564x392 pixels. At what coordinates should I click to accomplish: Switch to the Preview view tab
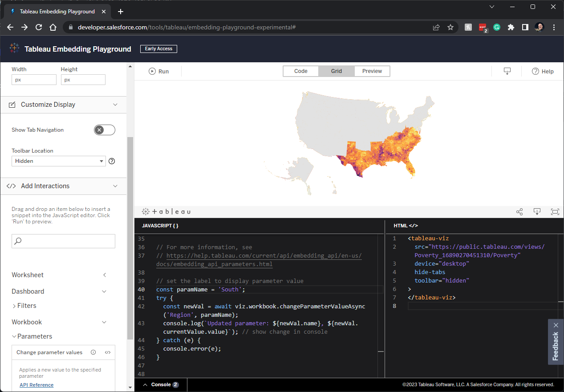click(372, 71)
